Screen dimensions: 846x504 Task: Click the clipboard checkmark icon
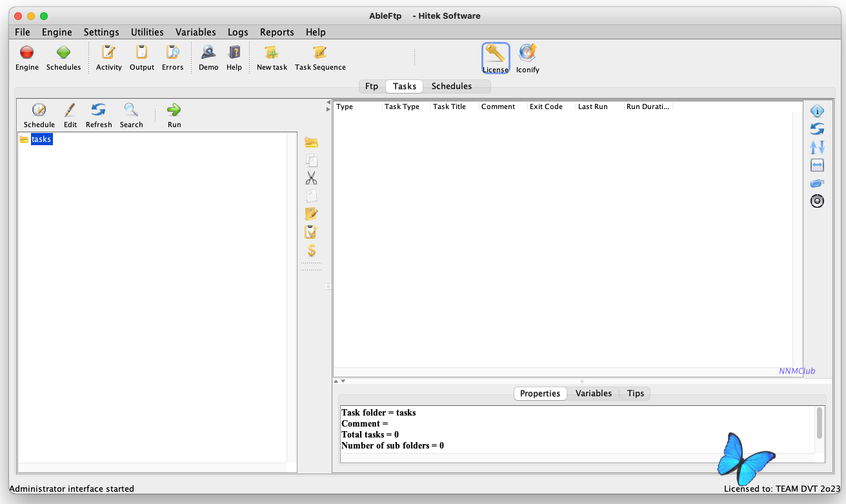click(312, 232)
